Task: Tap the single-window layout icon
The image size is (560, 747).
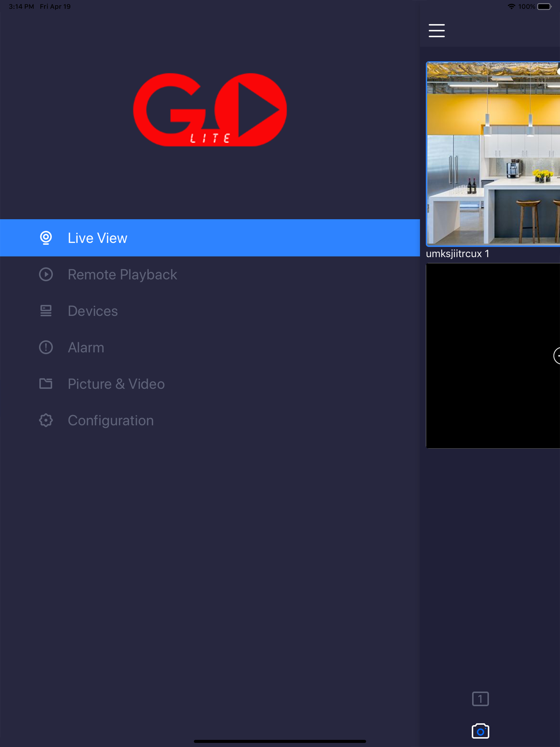Action: tap(480, 699)
